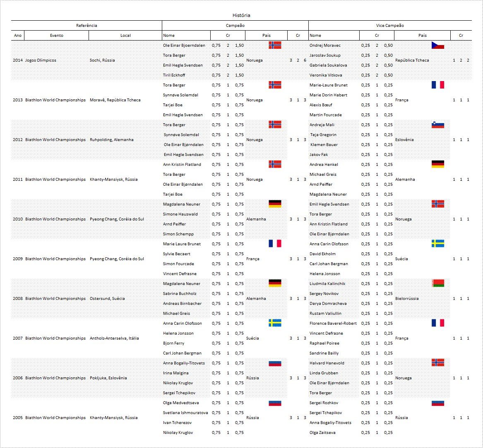Click the Bielorrússia country label
The image size is (483, 448).
coord(406,299)
